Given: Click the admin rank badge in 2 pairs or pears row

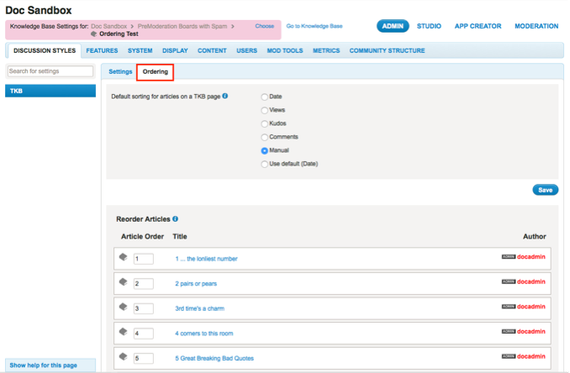Looking at the screenshot, I should [x=509, y=282].
